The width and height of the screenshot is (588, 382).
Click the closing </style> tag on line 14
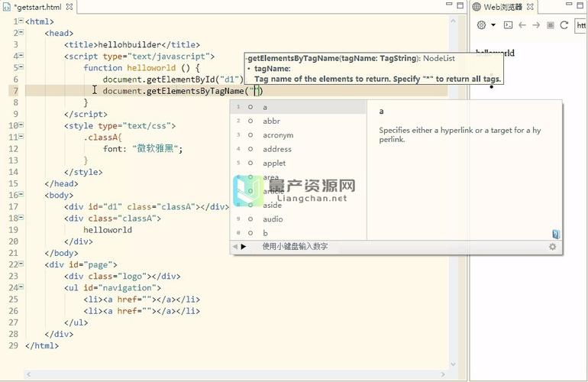point(83,172)
